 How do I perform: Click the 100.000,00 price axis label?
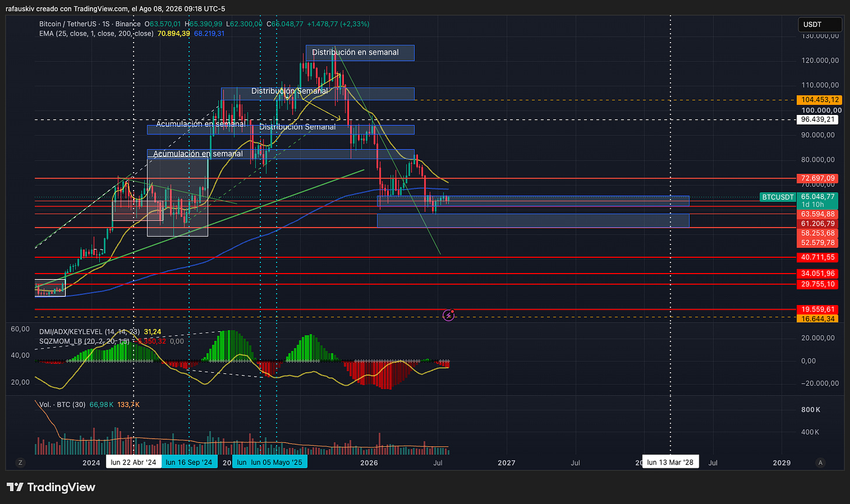coord(821,110)
